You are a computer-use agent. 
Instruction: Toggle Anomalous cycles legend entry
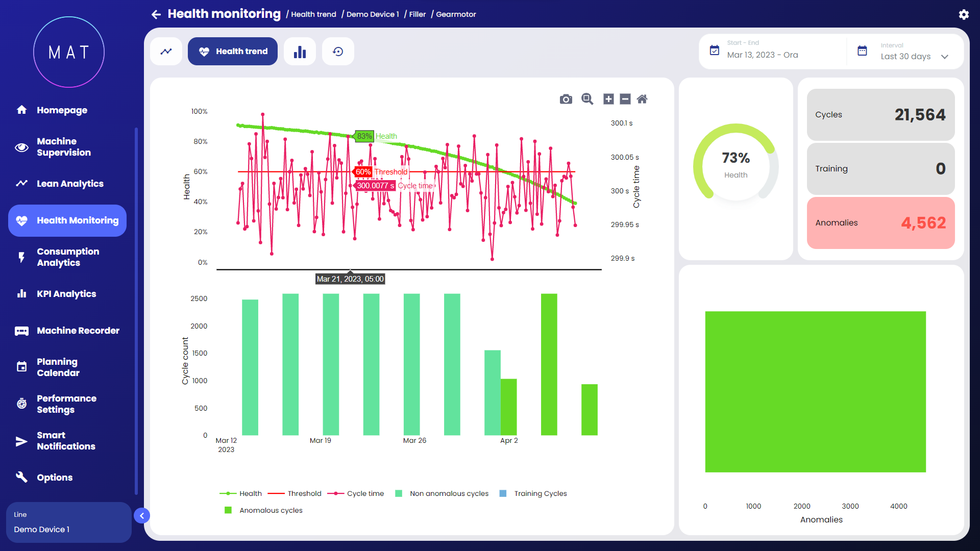point(263,510)
